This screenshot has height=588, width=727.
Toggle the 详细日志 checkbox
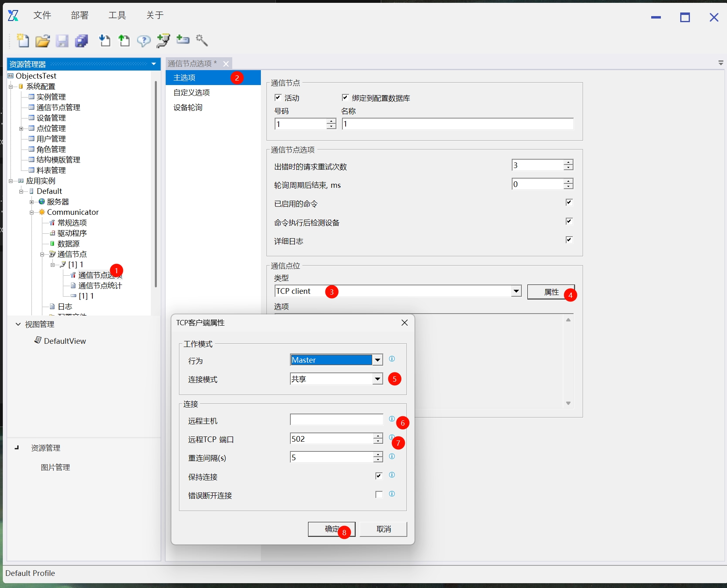coord(569,240)
